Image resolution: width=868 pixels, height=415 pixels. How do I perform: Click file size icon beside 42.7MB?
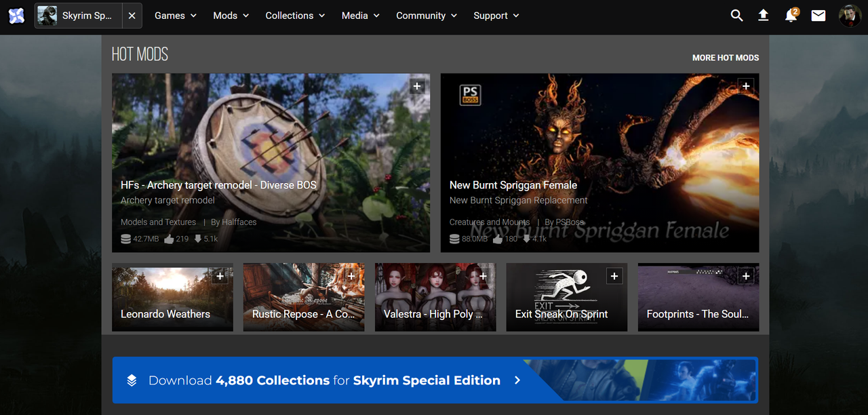[125, 239]
